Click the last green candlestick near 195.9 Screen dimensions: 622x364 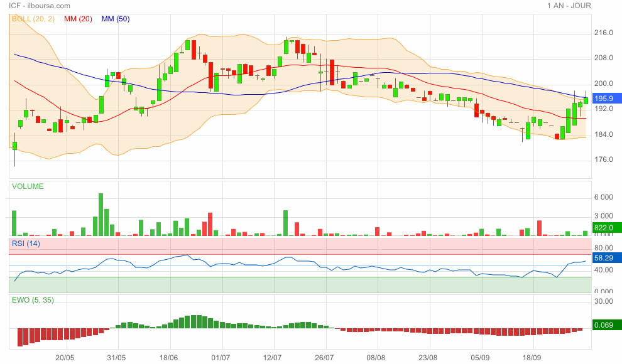586,100
